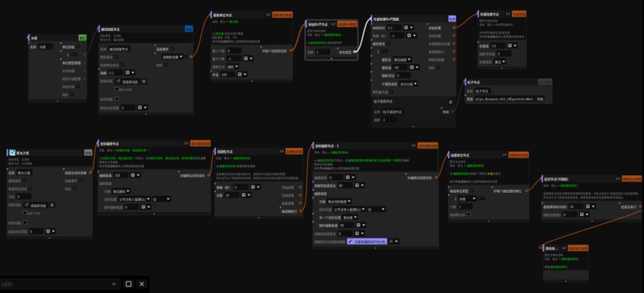Screen dimensions: 644x293
Task: Click the purple Buff tag on 负面效果Buff模板
Action: pos(452,19)
